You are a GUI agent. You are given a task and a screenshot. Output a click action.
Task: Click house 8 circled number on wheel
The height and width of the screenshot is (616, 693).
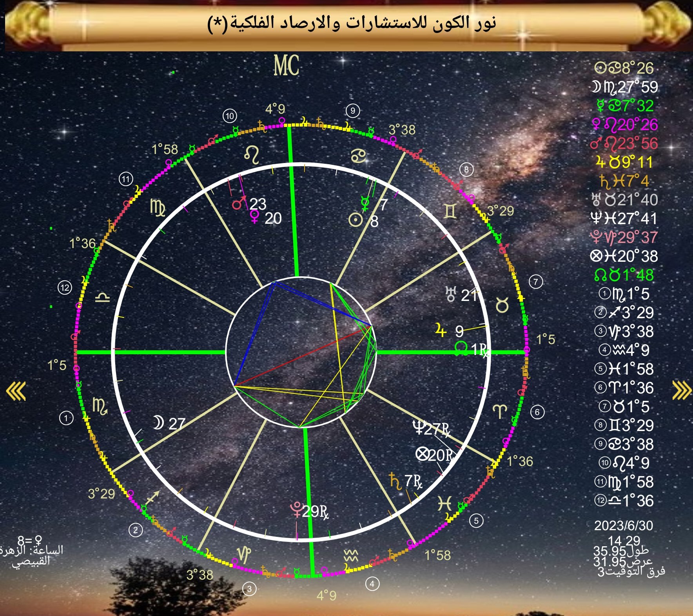coord(466,170)
